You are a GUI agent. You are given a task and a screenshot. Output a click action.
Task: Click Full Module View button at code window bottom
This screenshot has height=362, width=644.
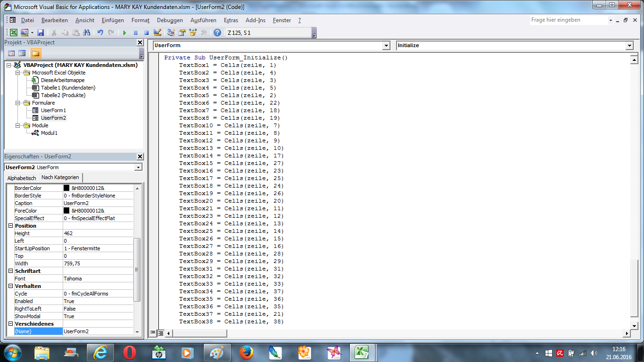[160, 333]
